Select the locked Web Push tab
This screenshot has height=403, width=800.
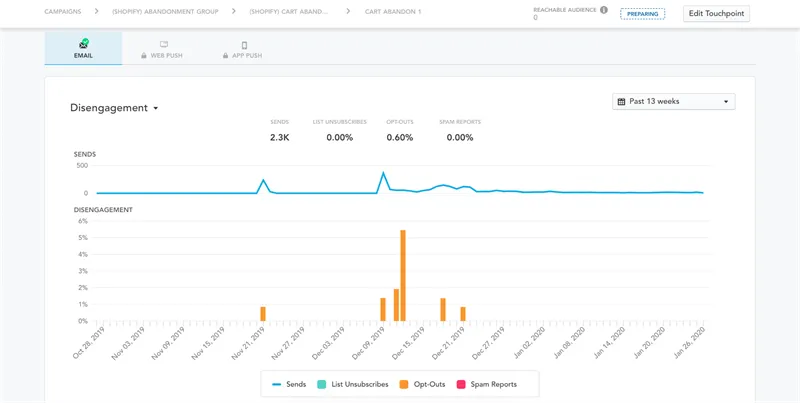coord(164,48)
